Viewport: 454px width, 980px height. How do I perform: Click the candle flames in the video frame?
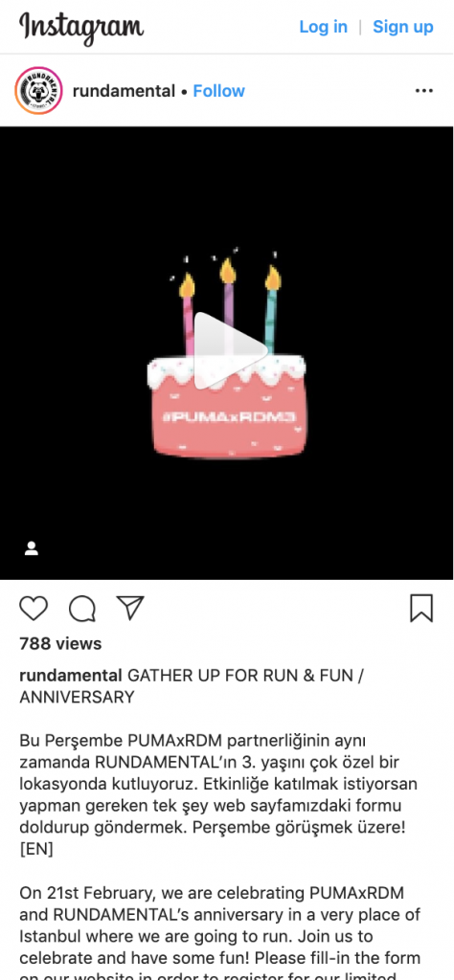pos(230,274)
